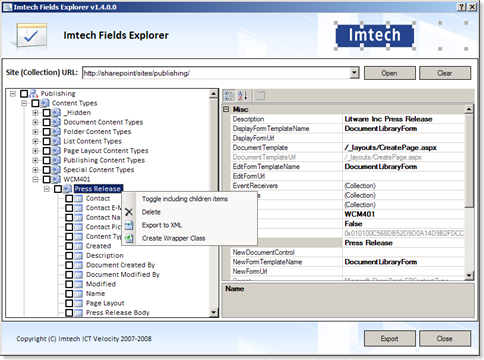Viewport: 484px width, 360px height.
Task: Click the Export button at the bottom
Action: 390,339
